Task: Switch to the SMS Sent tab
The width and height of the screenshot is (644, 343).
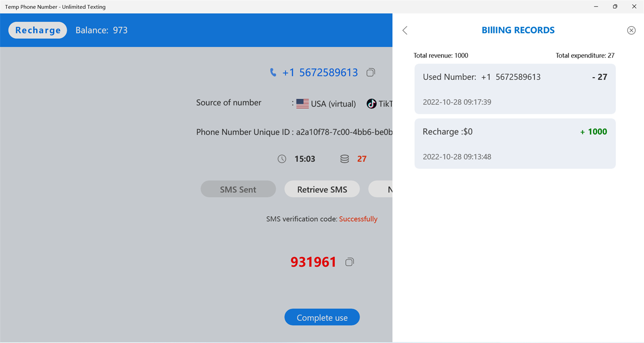Action: [238, 189]
